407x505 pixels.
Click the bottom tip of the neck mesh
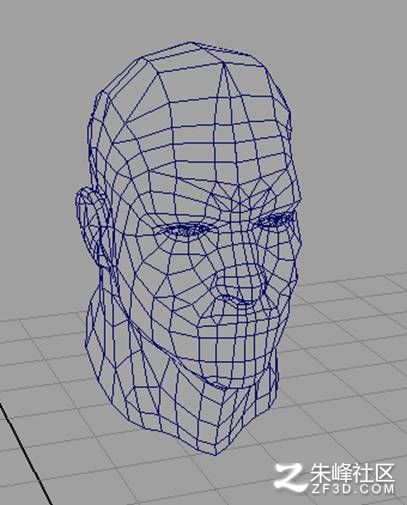coord(216,452)
